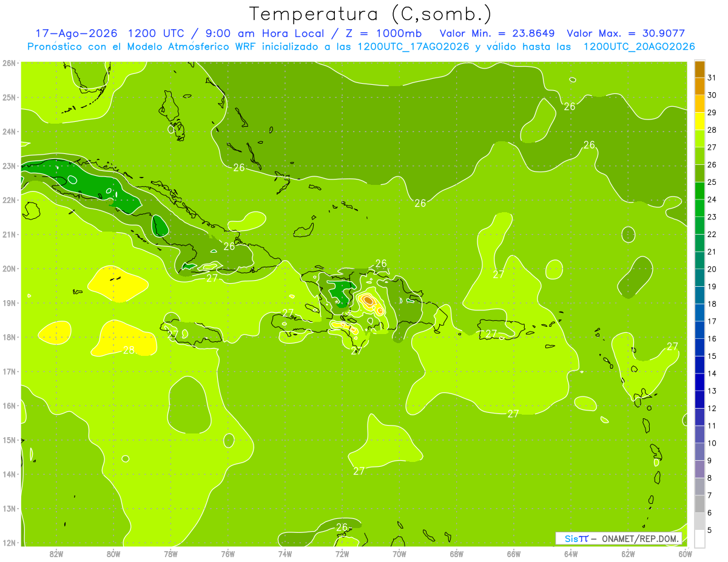The height and width of the screenshot is (562, 728).
Task: Click the latitude label "15N"
Action: click(x=9, y=440)
